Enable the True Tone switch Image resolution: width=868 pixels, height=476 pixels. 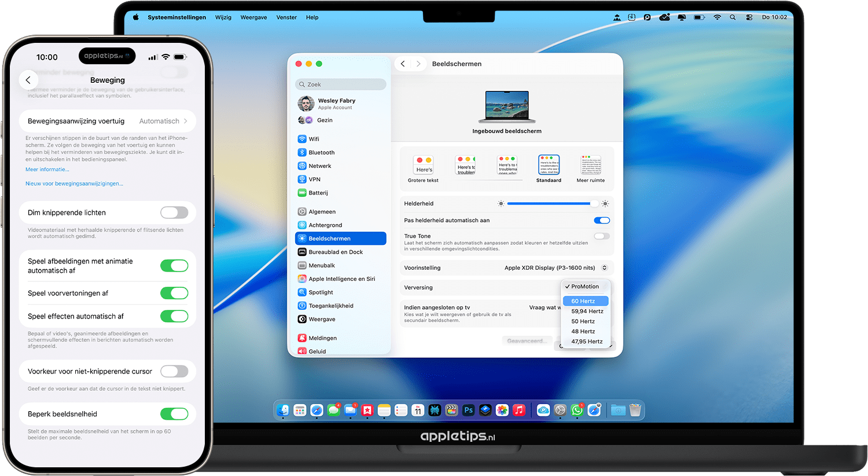pos(602,236)
